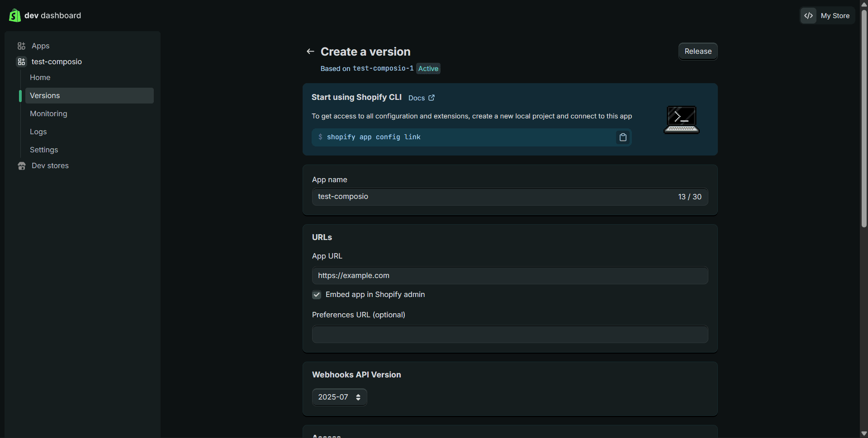Click the code brackets icon near My Store
This screenshot has height=438, width=868.
click(809, 15)
